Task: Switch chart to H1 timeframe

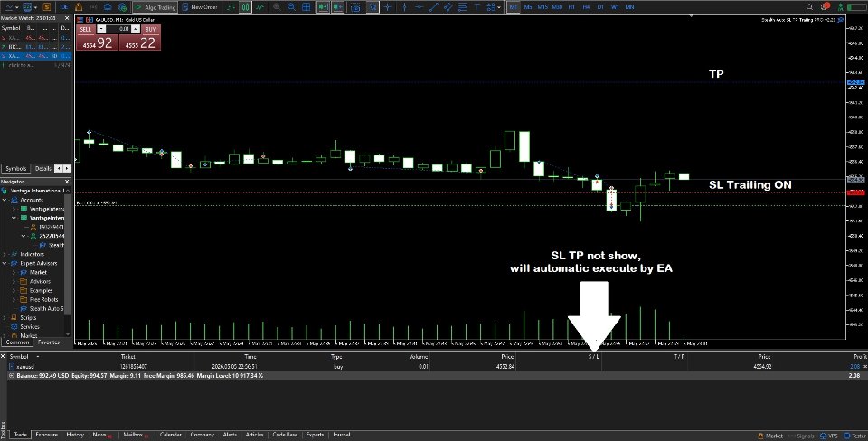Action: (x=573, y=7)
